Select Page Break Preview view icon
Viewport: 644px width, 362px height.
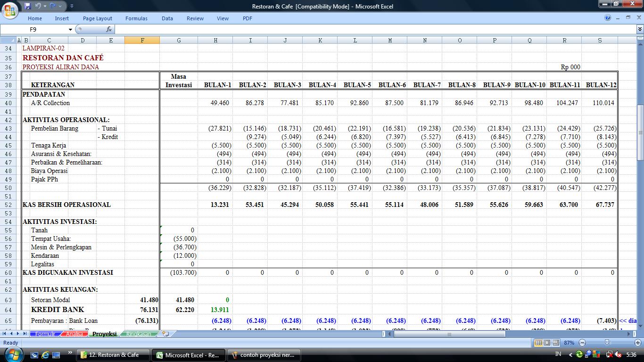tap(556, 343)
